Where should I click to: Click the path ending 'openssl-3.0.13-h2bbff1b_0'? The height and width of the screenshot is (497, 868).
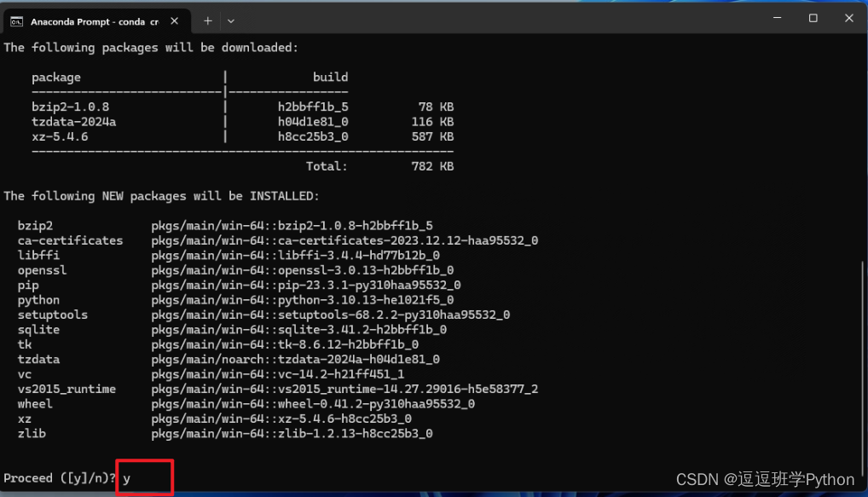tap(302, 270)
